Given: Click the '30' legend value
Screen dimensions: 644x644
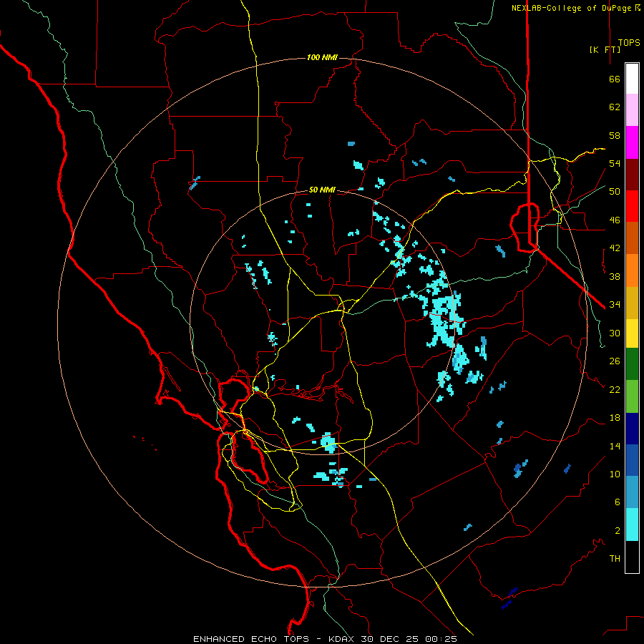Looking at the screenshot, I should click(615, 333).
